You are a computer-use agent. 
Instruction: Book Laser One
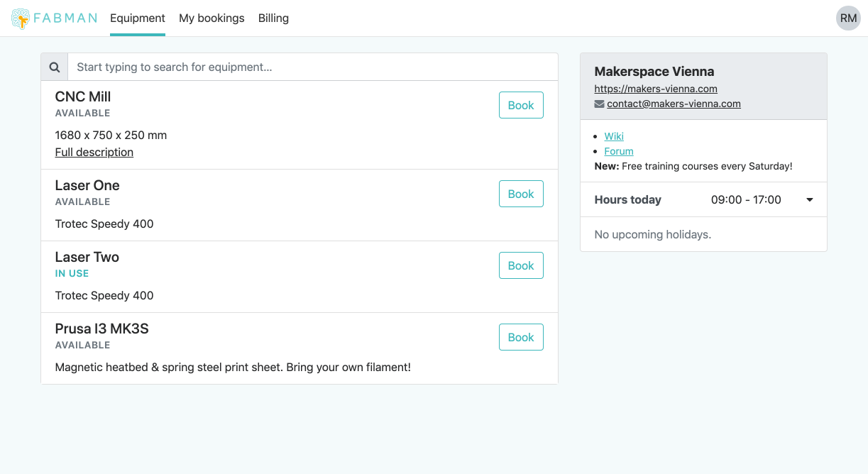point(521,194)
